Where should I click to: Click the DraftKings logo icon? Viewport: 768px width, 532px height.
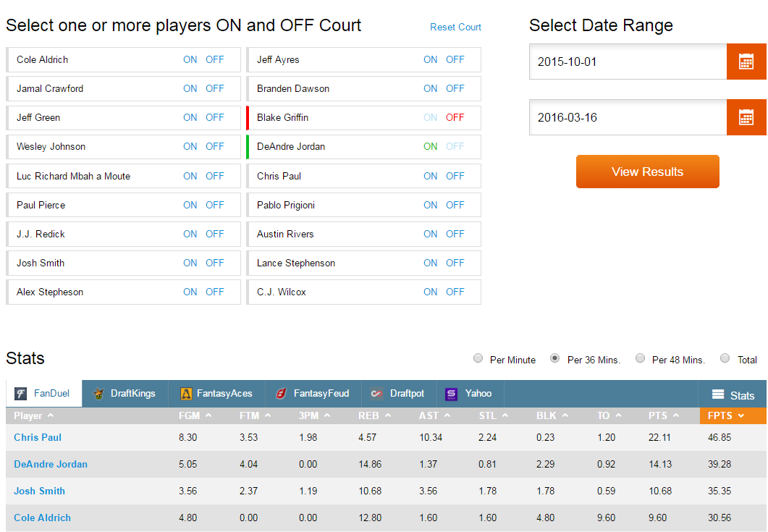tap(98, 393)
